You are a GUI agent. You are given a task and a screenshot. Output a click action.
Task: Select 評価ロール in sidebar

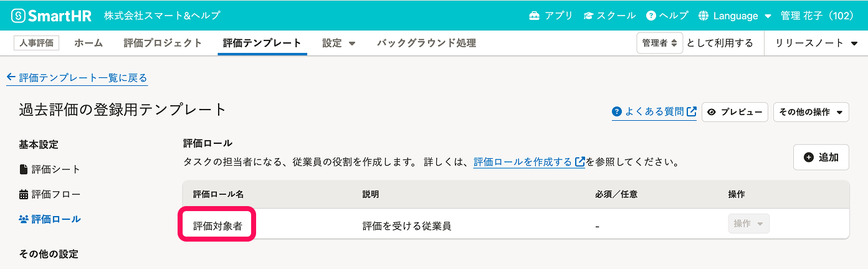50,219
